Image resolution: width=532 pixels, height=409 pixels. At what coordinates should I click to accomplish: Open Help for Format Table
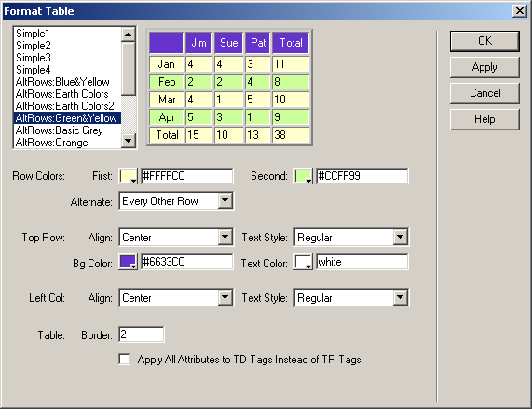click(x=484, y=119)
